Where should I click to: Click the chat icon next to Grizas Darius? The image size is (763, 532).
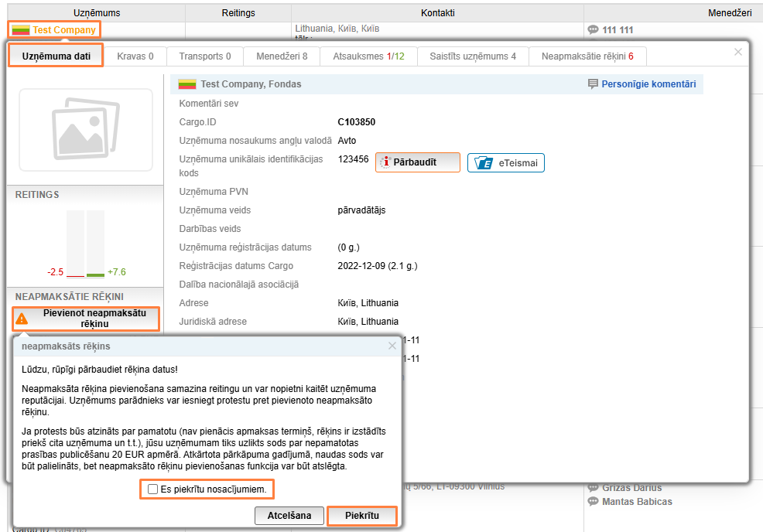click(x=593, y=488)
